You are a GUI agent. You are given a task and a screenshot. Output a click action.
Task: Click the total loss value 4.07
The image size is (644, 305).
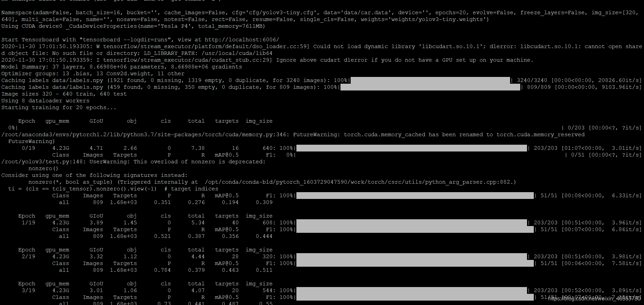coord(198,290)
